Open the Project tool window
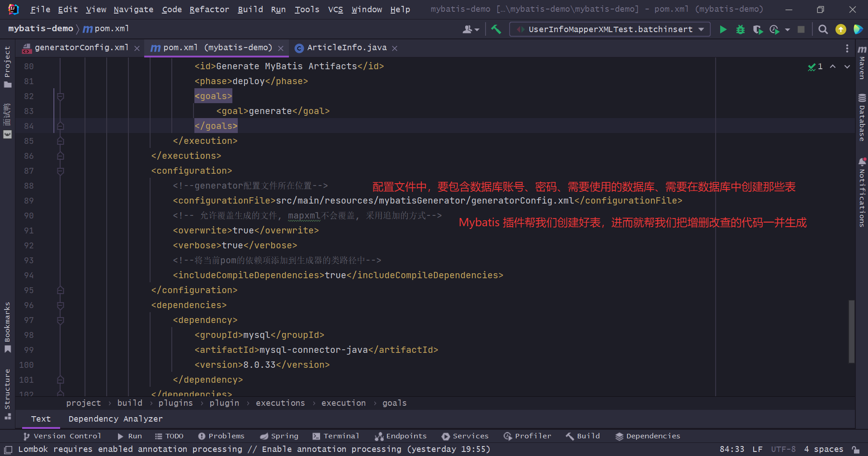Screen dimensions: 868x456 click(7, 66)
